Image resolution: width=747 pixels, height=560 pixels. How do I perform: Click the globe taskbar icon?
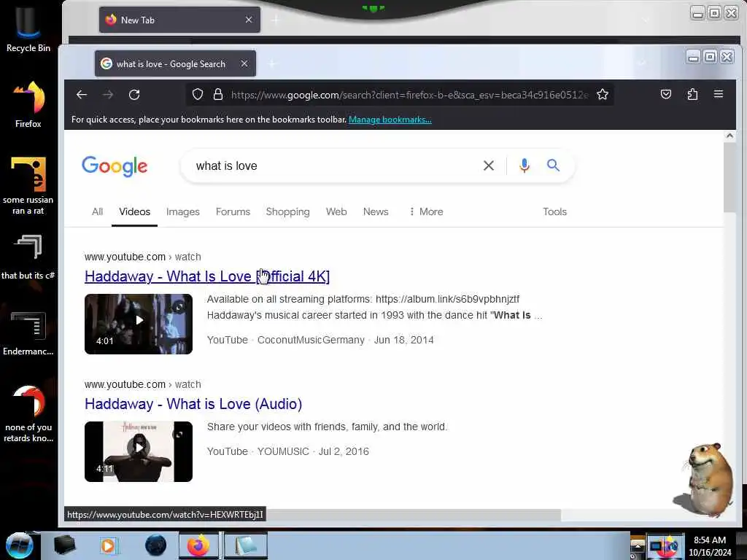point(156,545)
